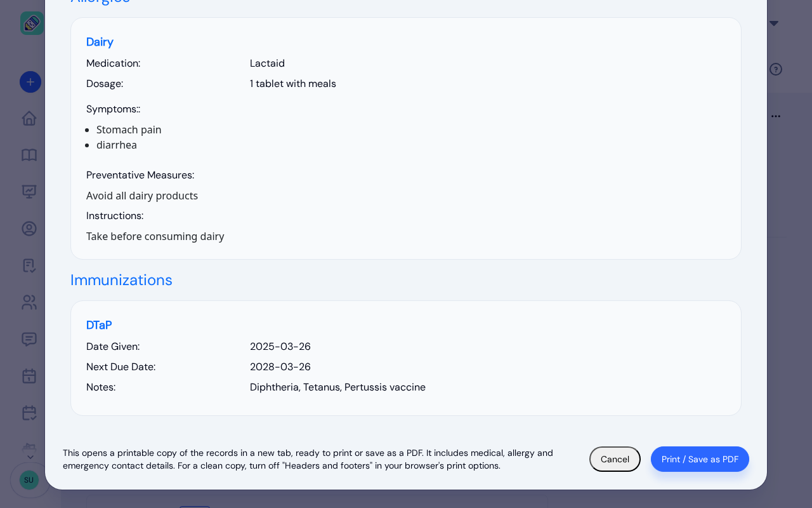This screenshot has width=812, height=508.
Task: Click the Lactaid medication value
Action: click(267, 63)
